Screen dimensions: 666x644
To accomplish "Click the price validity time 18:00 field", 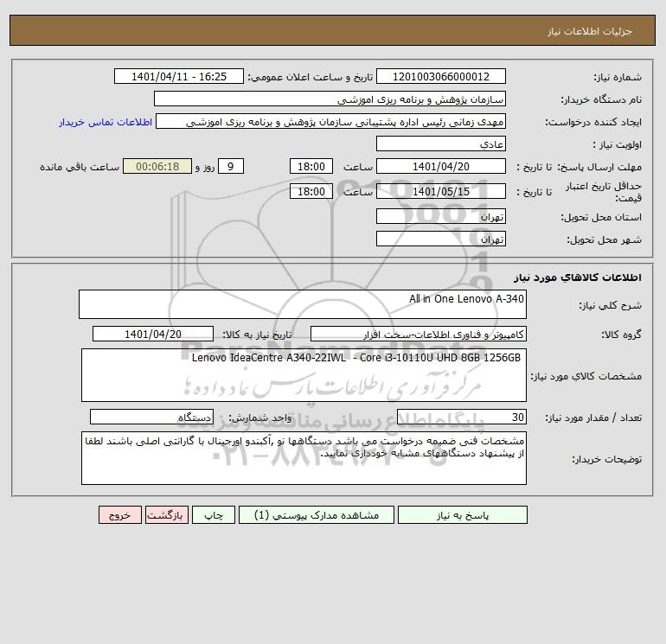I will (311, 191).
